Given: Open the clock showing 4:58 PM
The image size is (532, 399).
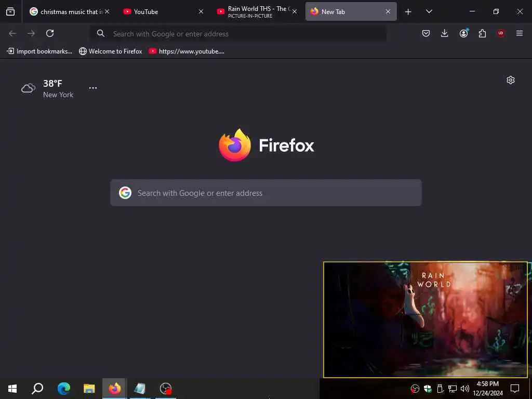Looking at the screenshot, I should pyautogui.click(x=488, y=389).
